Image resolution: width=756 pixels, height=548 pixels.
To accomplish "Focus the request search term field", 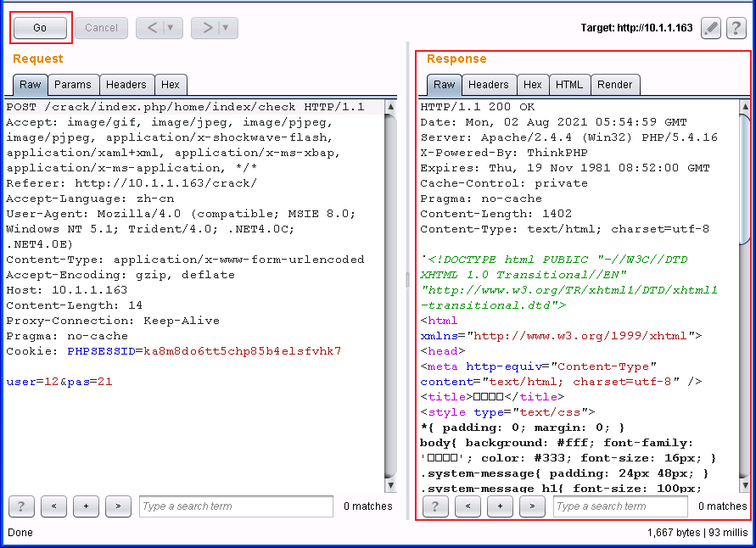I will pyautogui.click(x=236, y=506).
